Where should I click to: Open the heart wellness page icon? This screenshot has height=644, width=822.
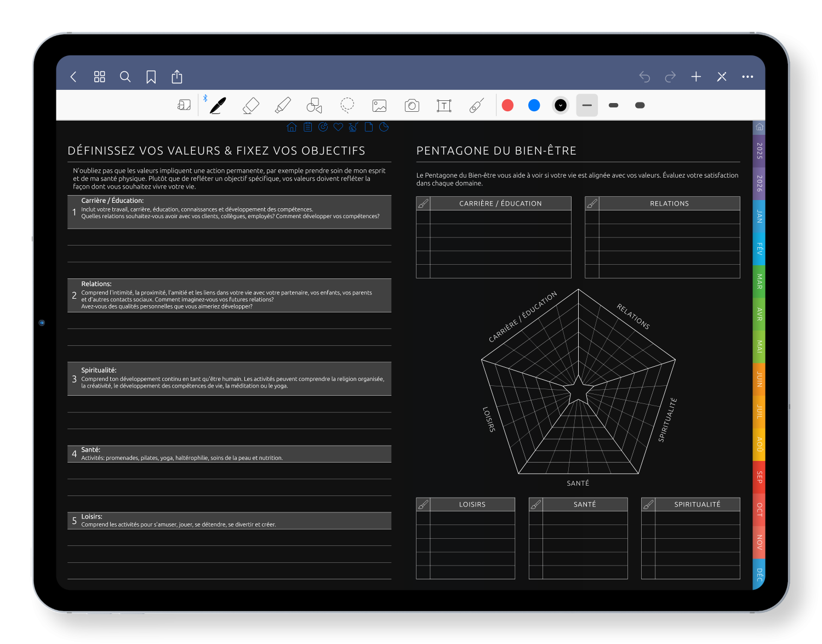[338, 127]
